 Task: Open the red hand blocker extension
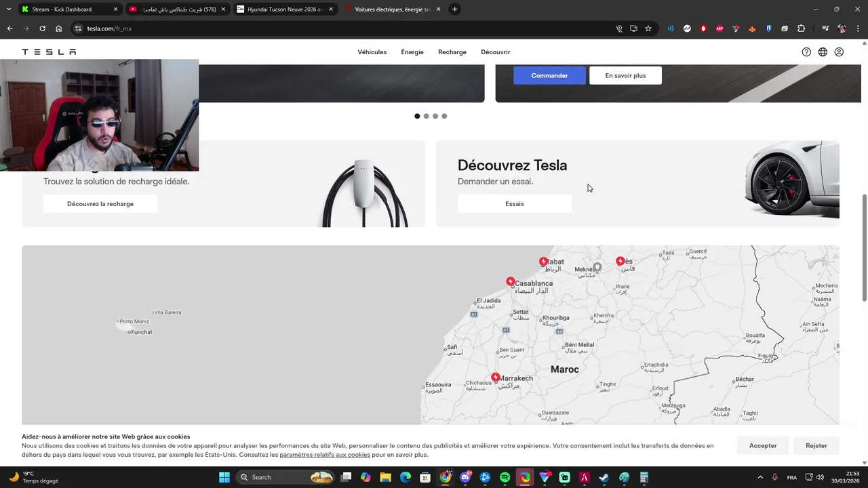703,28
